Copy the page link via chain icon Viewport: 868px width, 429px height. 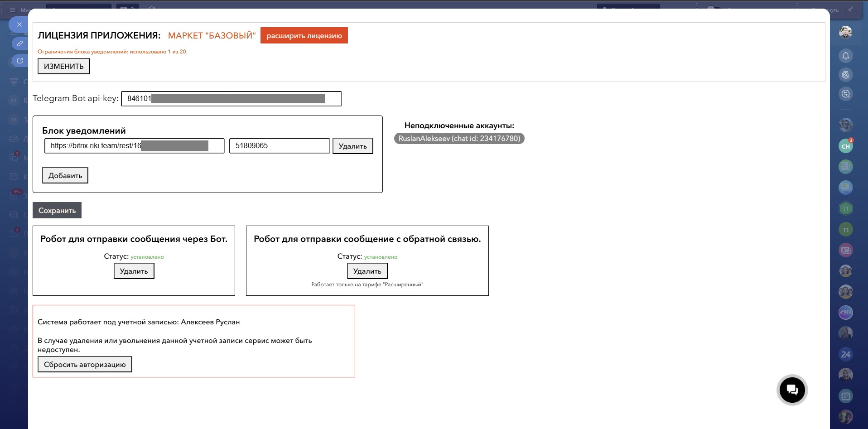(20, 43)
